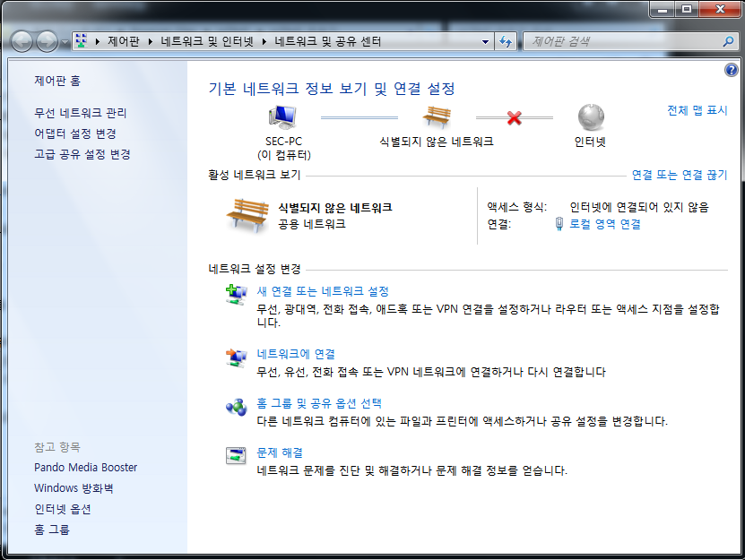Open Windows 방화벽 in the left pane
Screen dimensions: 745x560
[x=74, y=488]
